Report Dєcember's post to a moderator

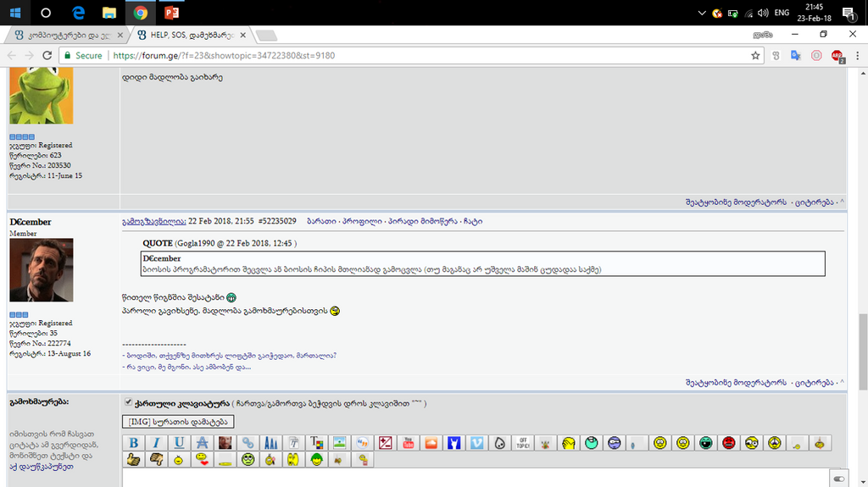[736, 383]
